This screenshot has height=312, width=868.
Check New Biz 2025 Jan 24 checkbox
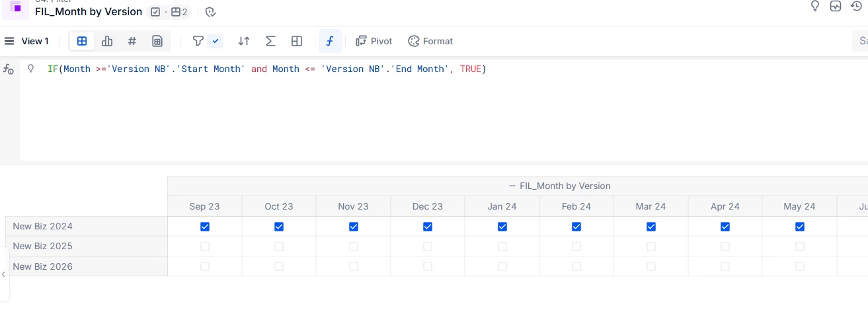502,247
